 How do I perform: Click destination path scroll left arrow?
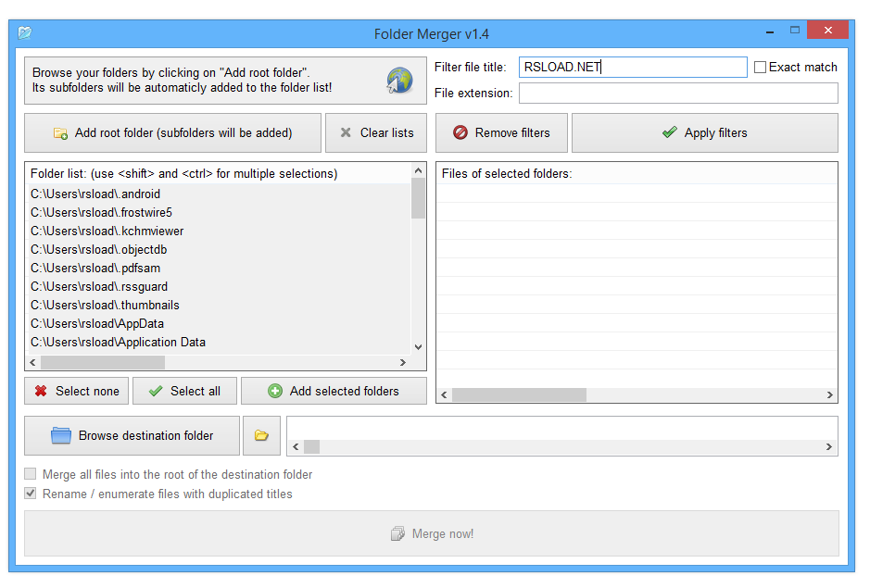coord(296,446)
